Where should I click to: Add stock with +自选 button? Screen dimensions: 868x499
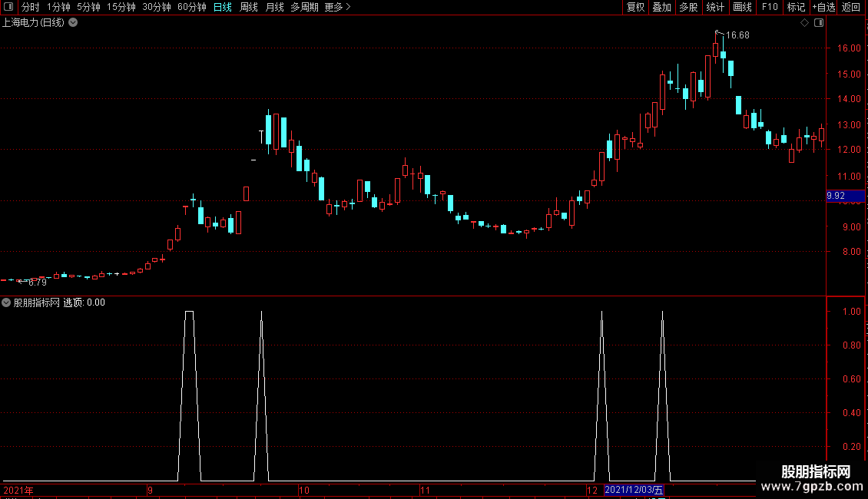(823, 7)
